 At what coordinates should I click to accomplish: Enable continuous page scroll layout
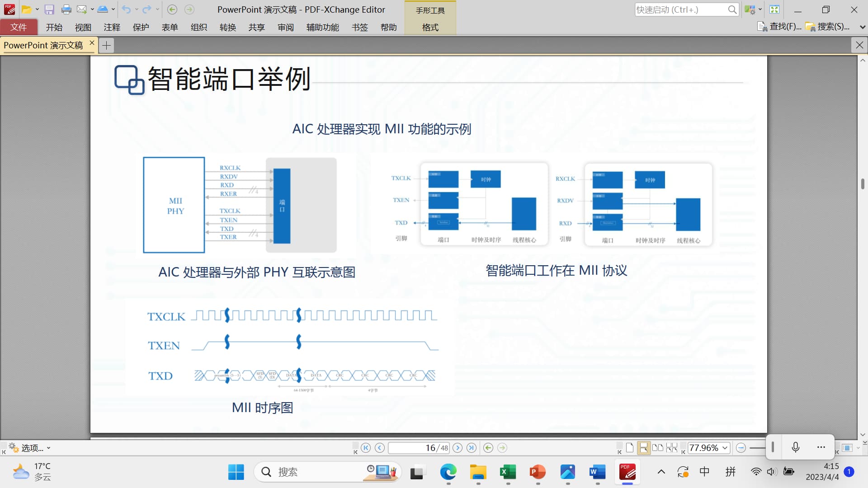(643, 448)
